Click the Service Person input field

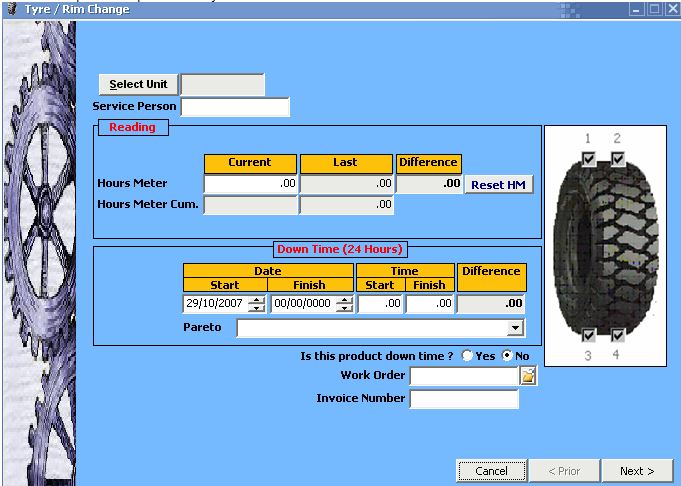235,107
